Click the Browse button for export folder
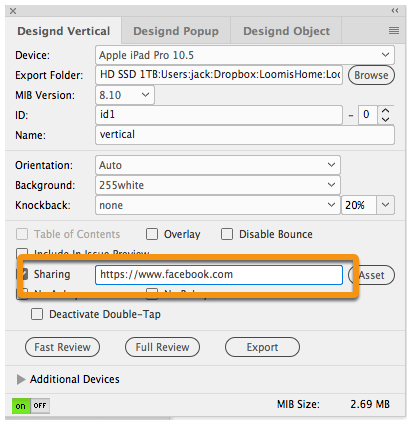This screenshot has width=412, height=425. (x=371, y=75)
